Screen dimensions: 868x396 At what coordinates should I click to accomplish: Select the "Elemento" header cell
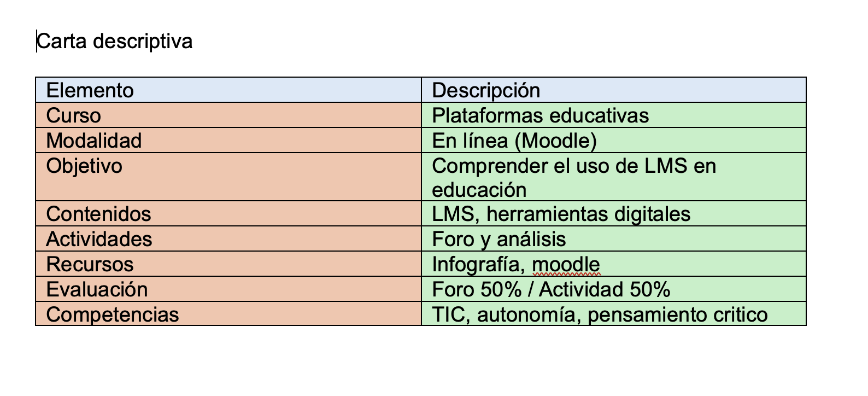pyautogui.click(x=90, y=90)
